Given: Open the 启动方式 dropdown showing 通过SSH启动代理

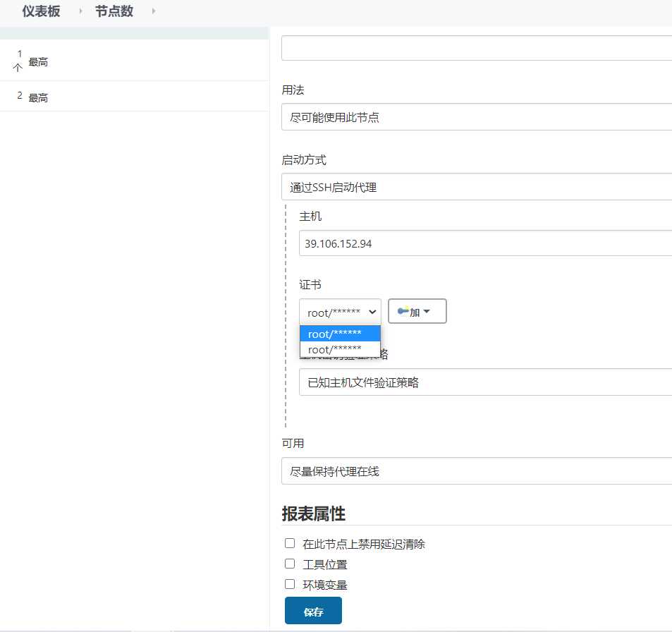Looking at the screenshot, I should click(x=477, y=187).
